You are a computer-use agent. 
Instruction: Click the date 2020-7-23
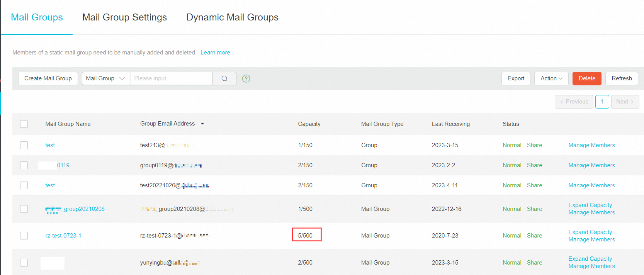[x=445, y=236]
